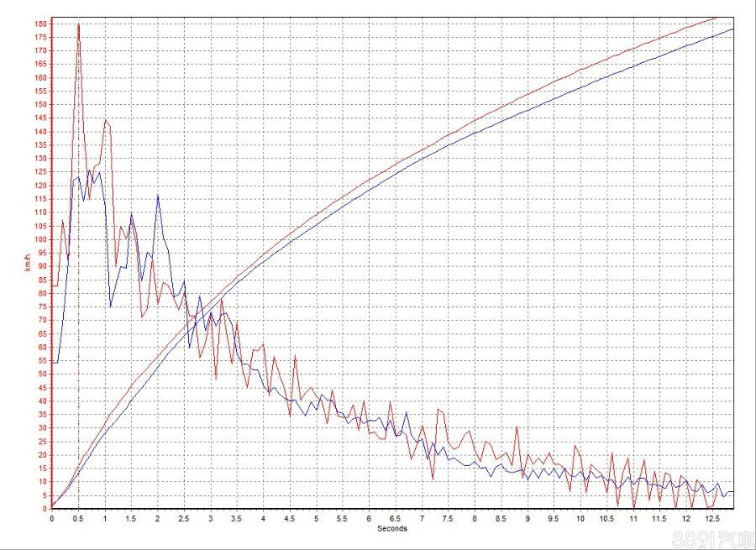This screenshot has height=550, width=756.
Task: Click the 11 tick label on time axis
Action: [633, 518]
